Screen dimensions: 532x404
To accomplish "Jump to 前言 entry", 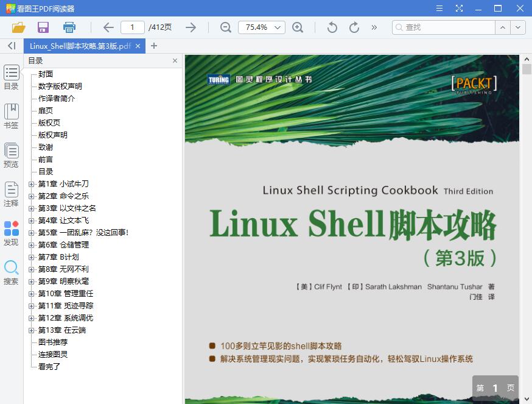I will tap(46, 160).
